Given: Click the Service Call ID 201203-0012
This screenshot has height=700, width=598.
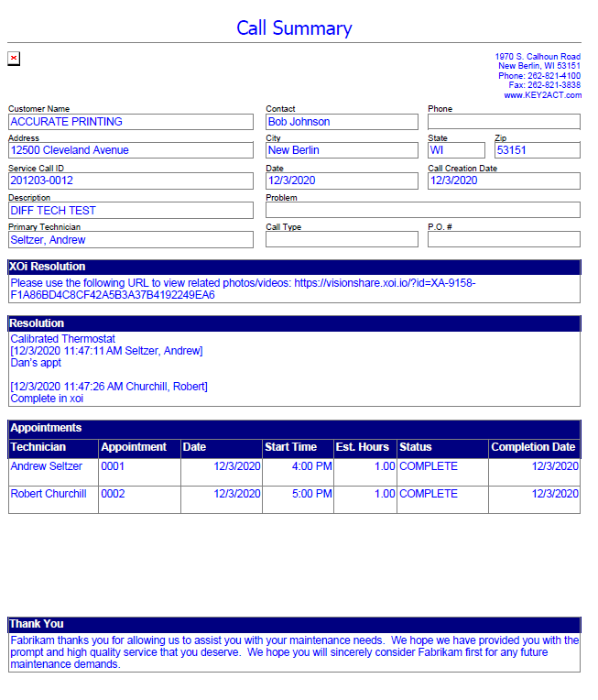Looking at the screenshot, I should pyautogui.click(x=130, y=180).
